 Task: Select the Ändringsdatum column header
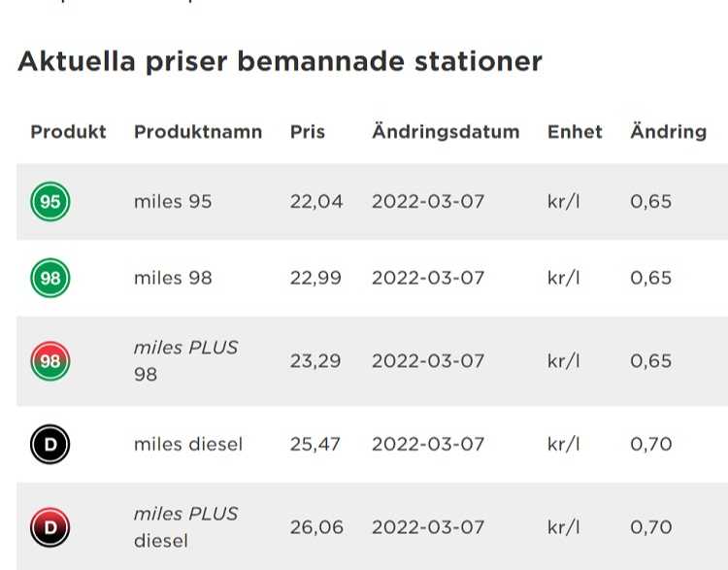(x=446, y=131)
